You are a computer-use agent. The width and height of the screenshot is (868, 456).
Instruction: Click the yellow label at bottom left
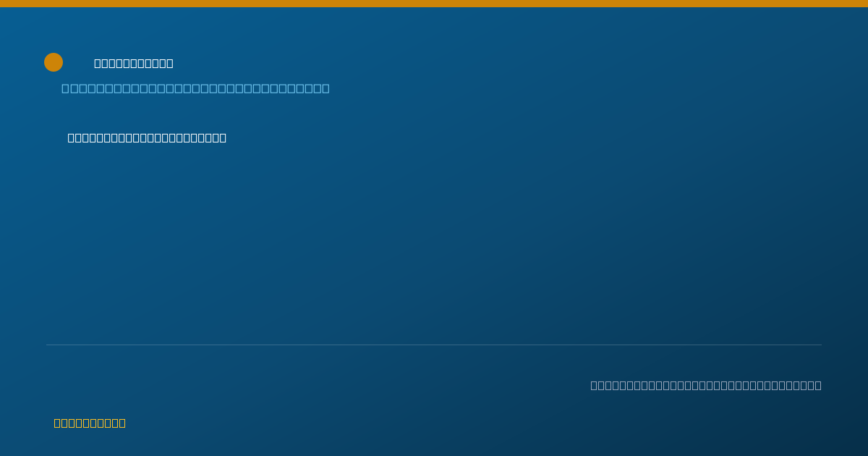[90, 423]
